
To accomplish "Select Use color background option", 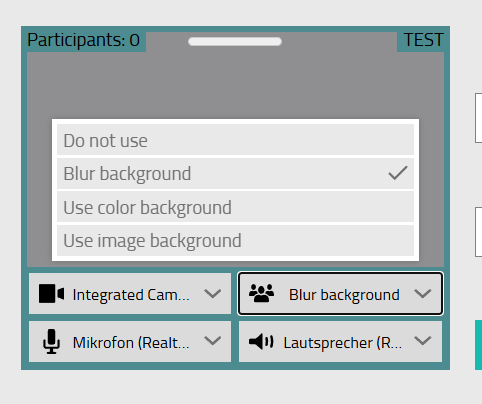I will [x=235, y=207].
